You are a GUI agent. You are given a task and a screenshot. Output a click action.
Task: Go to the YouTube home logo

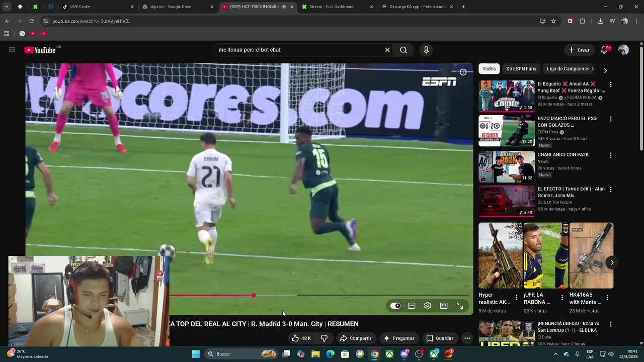click(x=40, y=50)
